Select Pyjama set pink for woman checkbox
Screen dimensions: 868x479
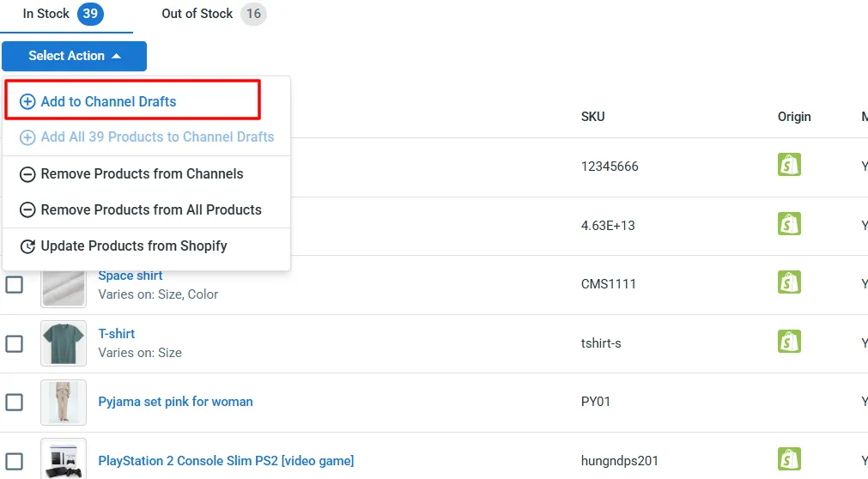coord(15,402)
